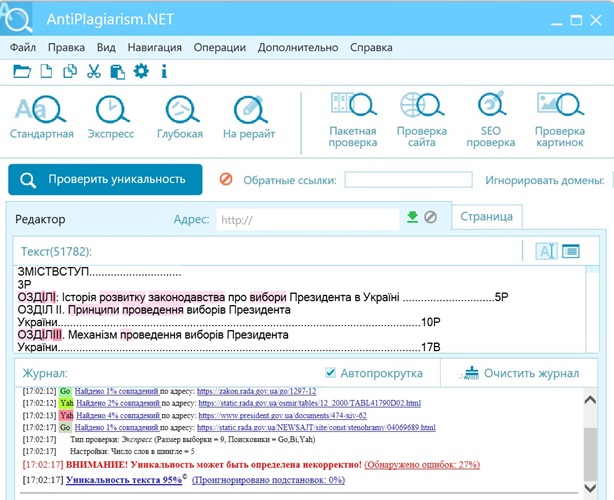614x500 pixels.
Task: Focus the Обратные ссылки input field
Action: point(408,180)
